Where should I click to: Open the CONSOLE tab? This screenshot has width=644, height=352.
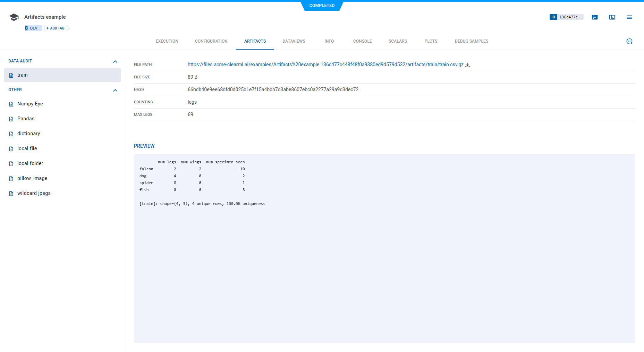(362, 41)
